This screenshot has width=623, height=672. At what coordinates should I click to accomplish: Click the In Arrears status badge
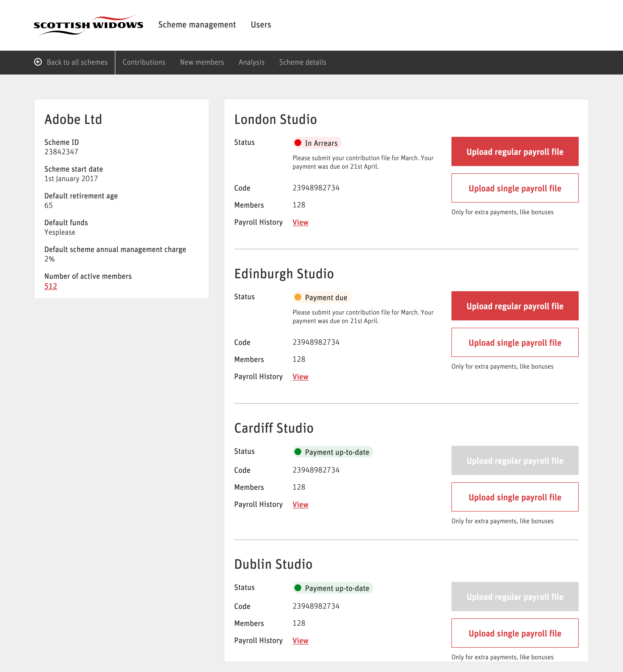(x=317, y=143)
